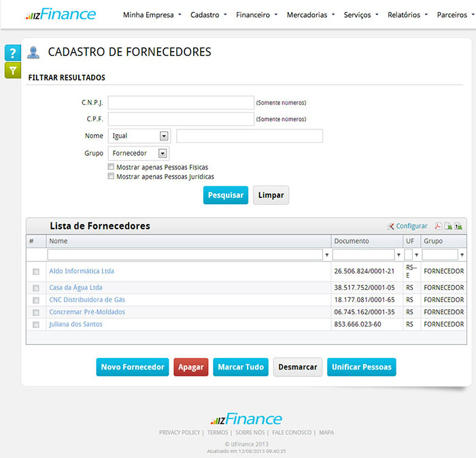Open supplier Casa da Água Ltda
This screenshot has height=458, width=476.
75,287
